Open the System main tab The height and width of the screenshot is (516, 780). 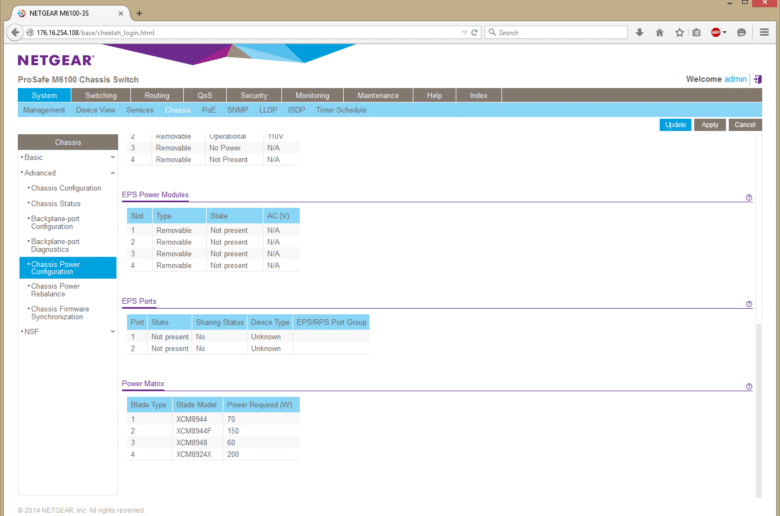click(44, 95)
